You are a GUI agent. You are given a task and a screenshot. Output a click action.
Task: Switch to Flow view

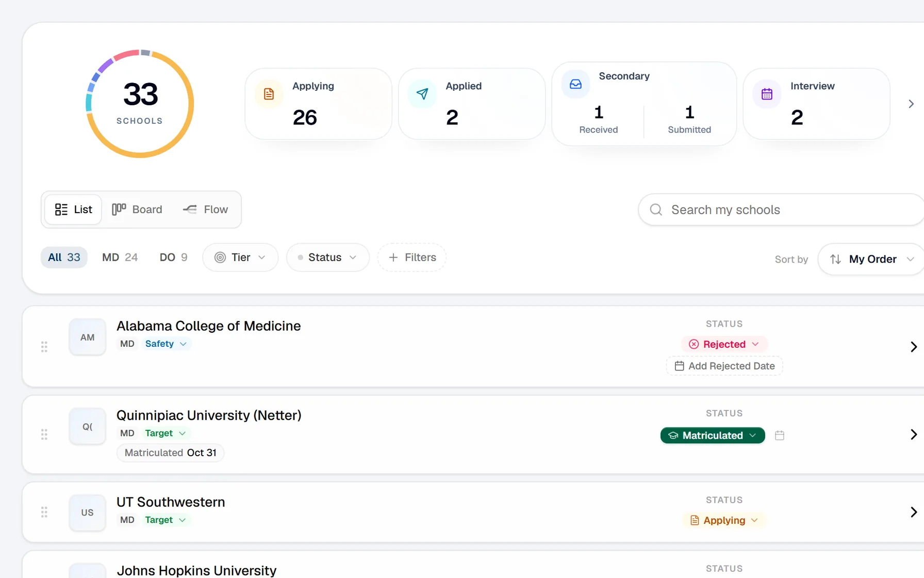205,210
